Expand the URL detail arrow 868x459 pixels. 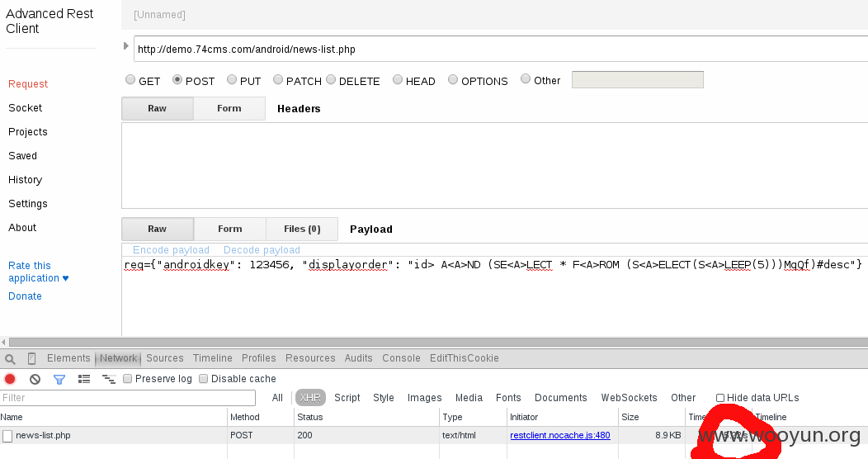pyautogui.click(x=126, y=46)
